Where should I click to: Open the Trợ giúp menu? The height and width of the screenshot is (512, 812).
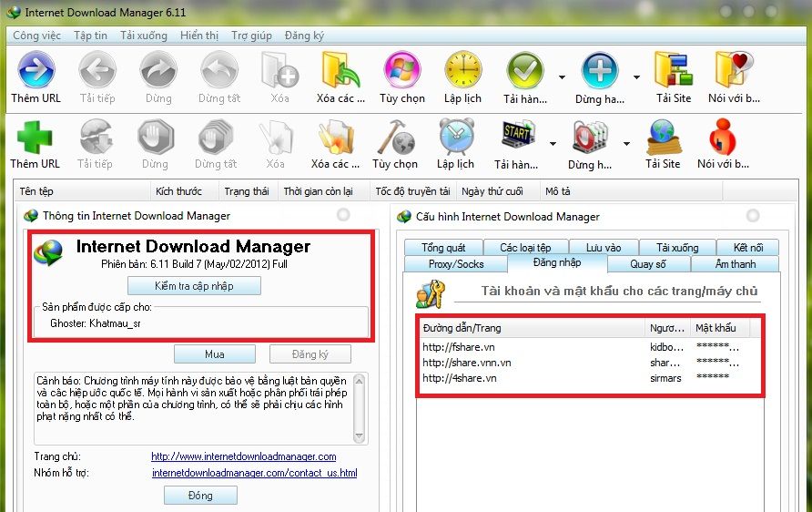click(251, 36)
